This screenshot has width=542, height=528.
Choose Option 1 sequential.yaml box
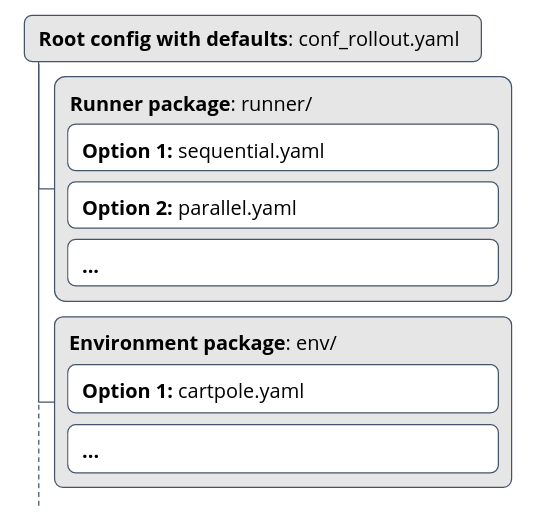point(283,147)
